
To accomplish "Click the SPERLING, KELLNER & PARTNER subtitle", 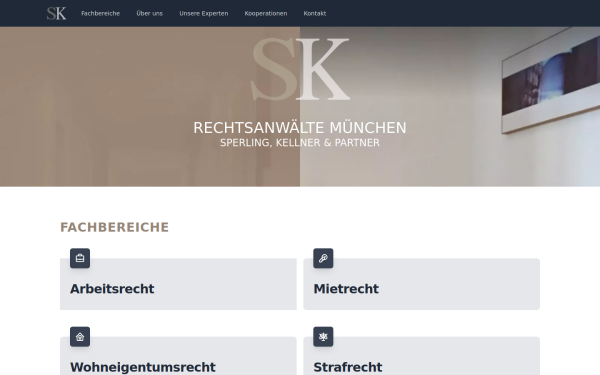I will (300, 143).
